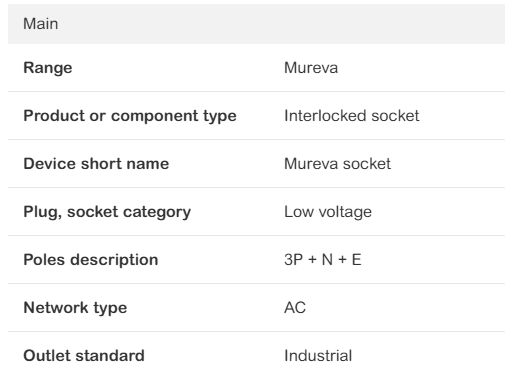The image size is (505, 378).
Task: Select the Device short name label
Action: 96,164
